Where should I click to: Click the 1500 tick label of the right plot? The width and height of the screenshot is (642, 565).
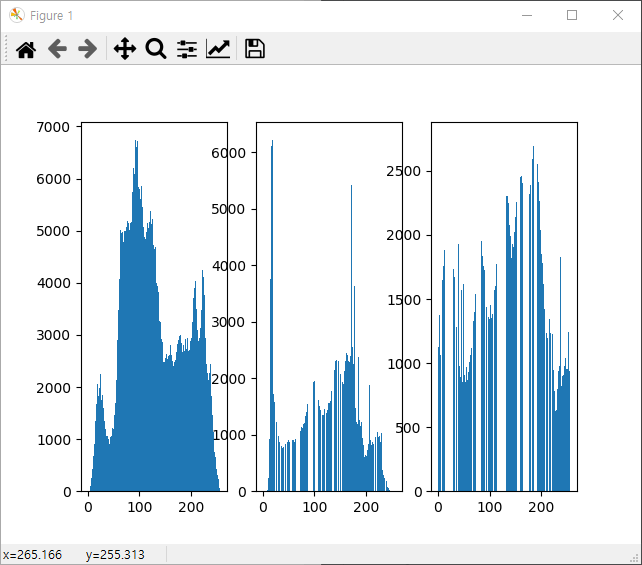pyautogui.click(x=404, y=300)
